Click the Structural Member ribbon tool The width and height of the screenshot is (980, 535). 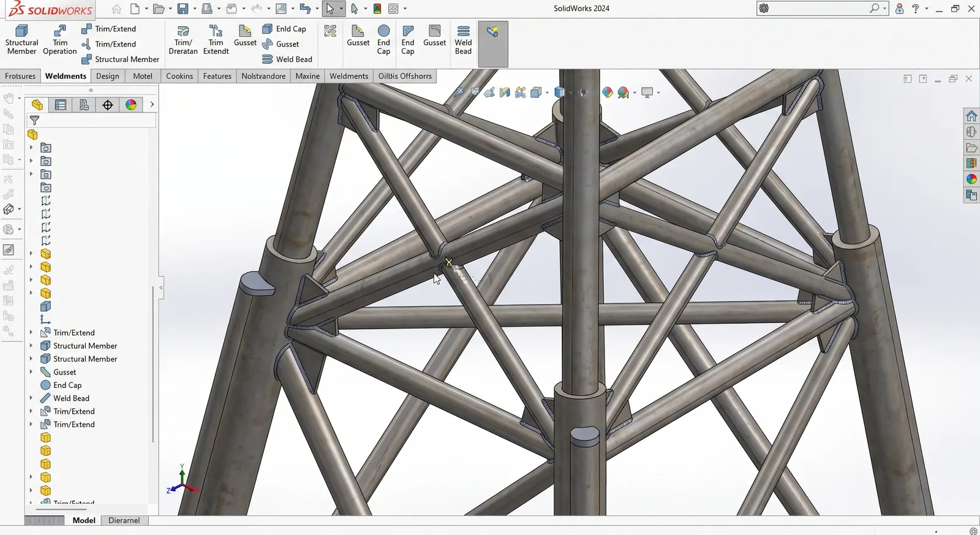(21, 40)
